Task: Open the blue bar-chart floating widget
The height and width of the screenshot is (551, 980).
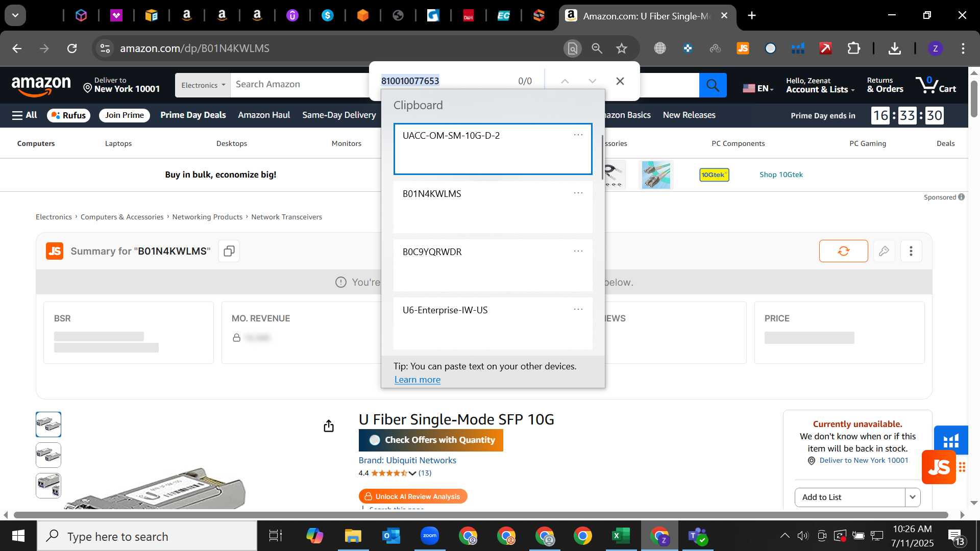Action: 951,440
